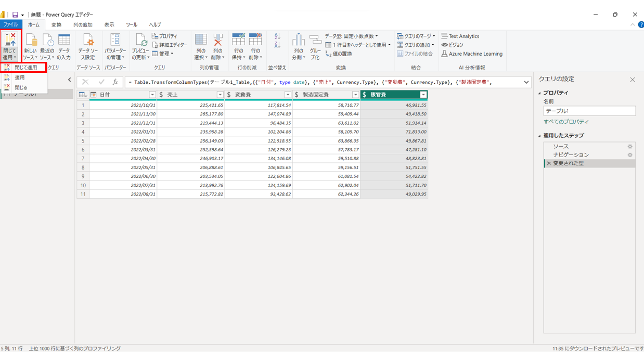Click the グループ化 group by icon
This screenshot has height=362, width=644.
pyautogui.click(x=315, y=40)
